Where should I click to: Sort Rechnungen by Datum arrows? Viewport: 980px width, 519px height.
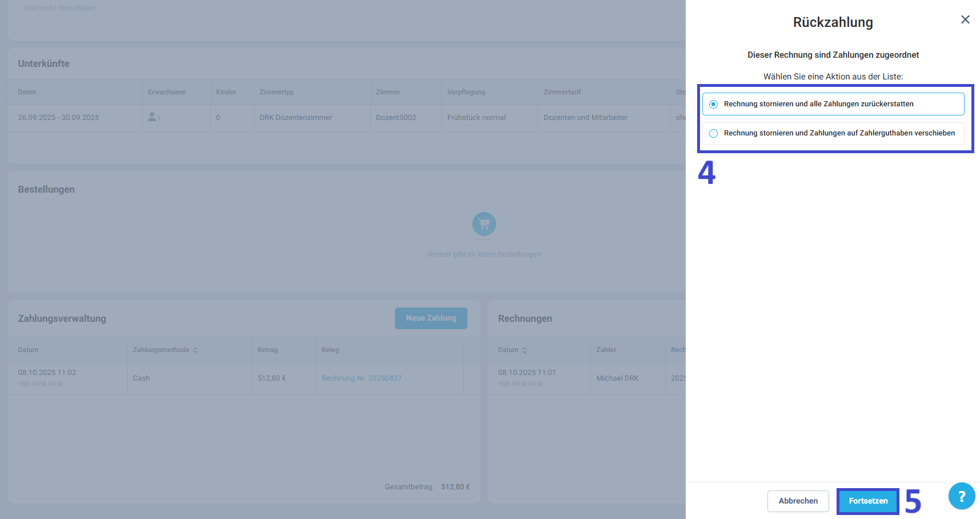pos(525,350)
